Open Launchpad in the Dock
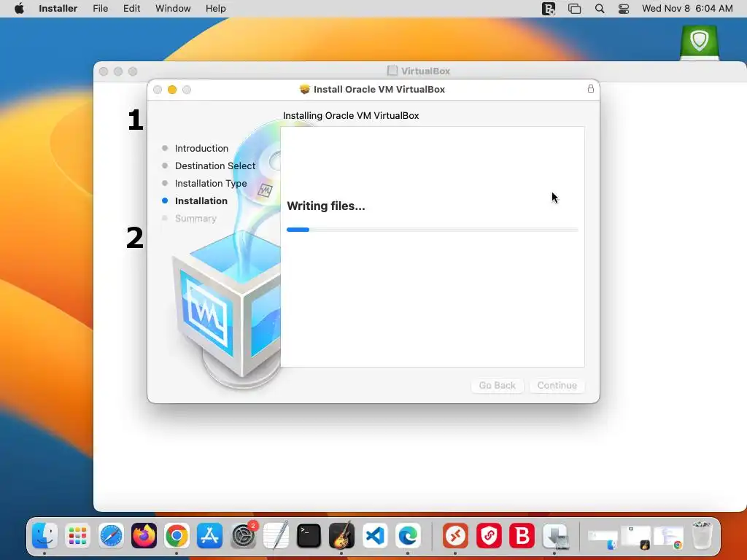The width and height of the screenshot is (747, 560). coord(77,536)
